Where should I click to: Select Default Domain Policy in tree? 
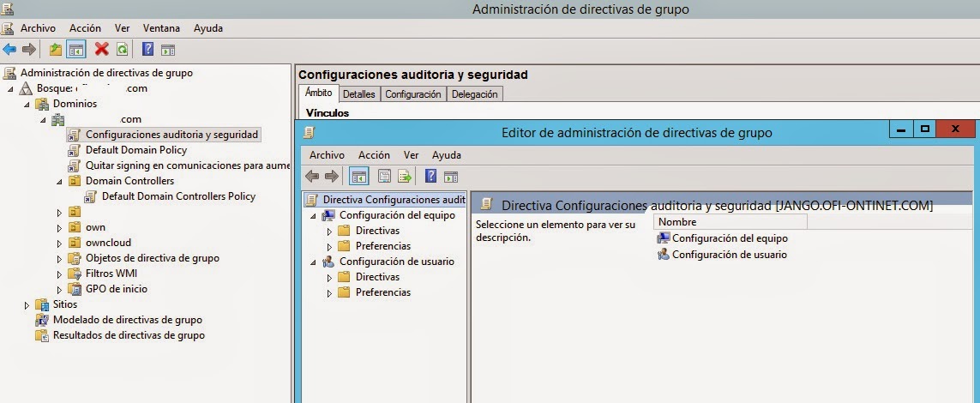click(x=135, y=150)
